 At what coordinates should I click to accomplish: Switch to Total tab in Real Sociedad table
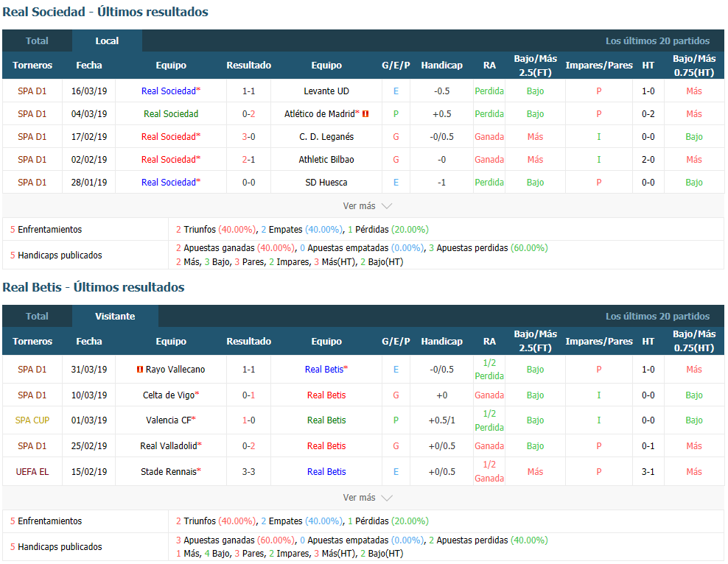point(37,40)
